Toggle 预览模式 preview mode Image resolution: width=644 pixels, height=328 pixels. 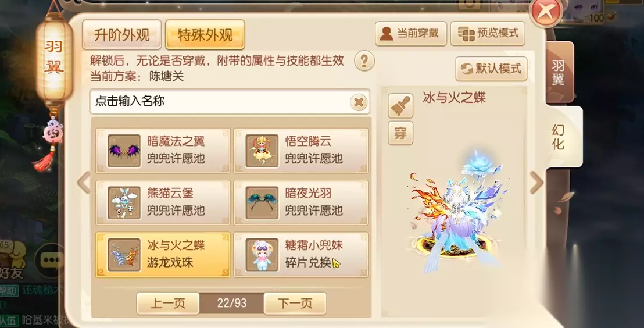click(x=488, y=34)
